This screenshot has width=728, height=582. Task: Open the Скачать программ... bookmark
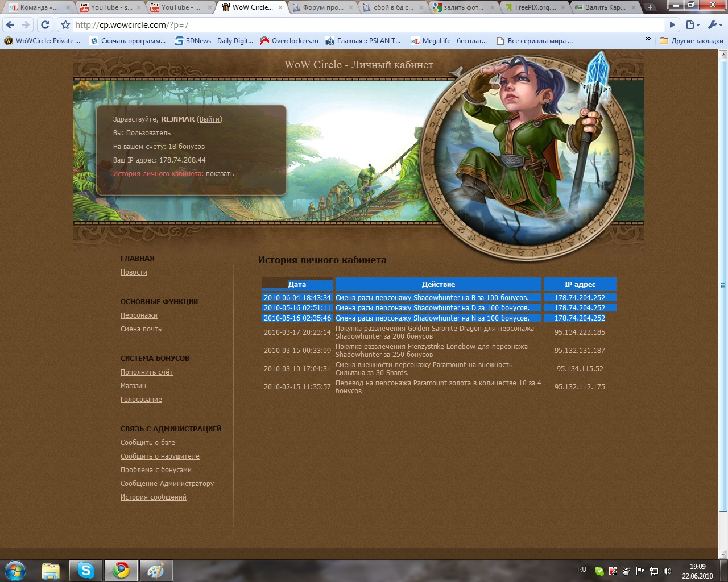click(x=128, y=40)
